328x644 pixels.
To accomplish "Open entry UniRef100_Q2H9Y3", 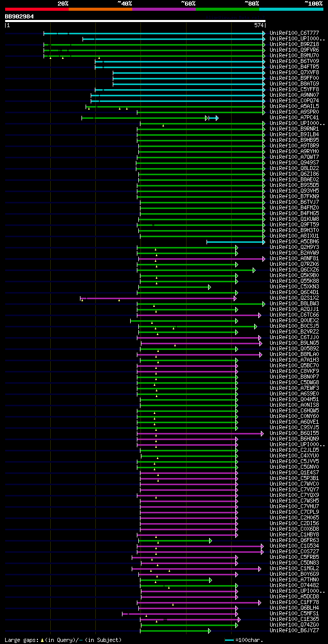I will point(294,247).
